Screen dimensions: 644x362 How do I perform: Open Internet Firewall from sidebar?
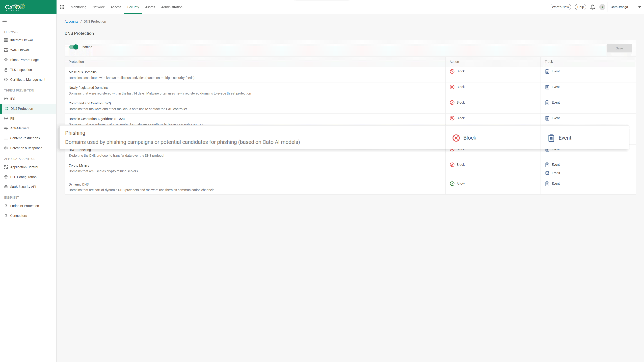coord(22,40)
